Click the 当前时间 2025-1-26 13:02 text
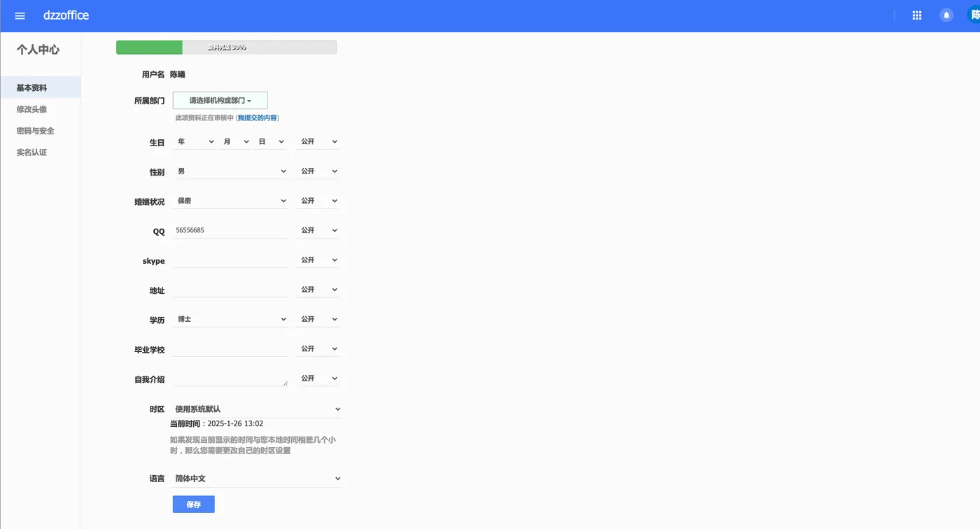Image resolution: width=980 pixels, height=529 pixels. tap(217, 423)
